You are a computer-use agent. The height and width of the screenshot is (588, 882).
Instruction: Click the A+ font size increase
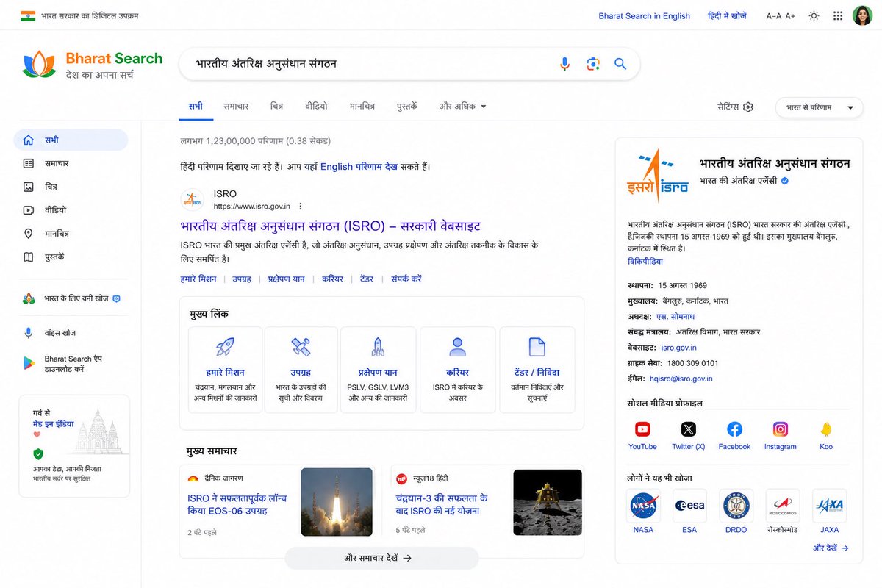point(790,15)
